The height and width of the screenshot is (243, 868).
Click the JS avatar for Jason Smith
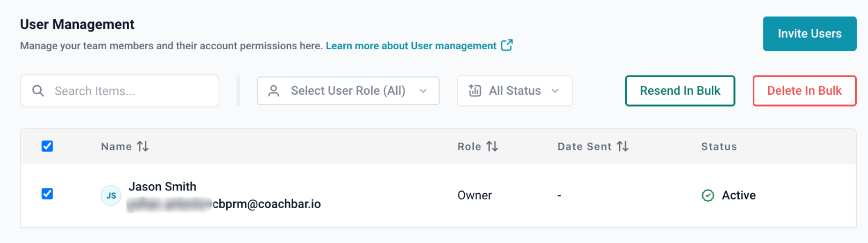pos(111,195)
